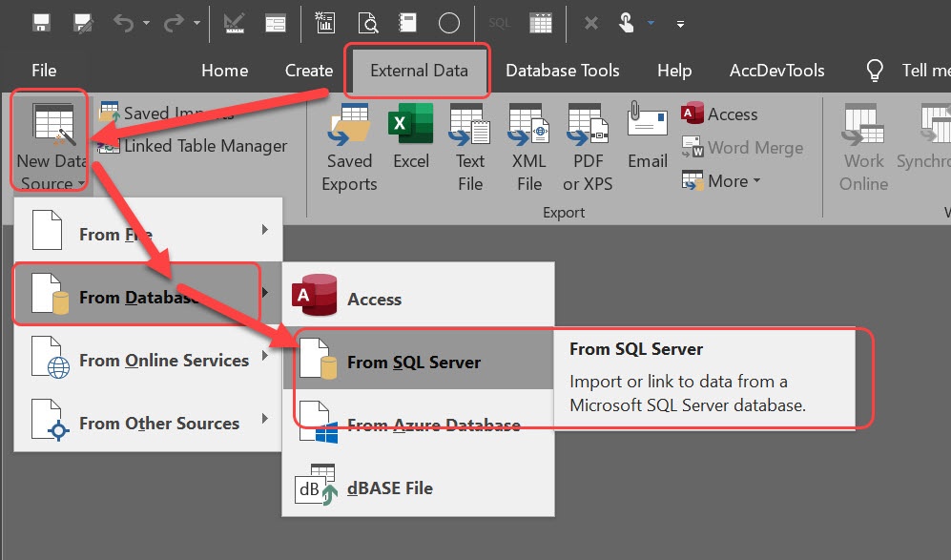Click the Saved Exports icon
The width and height of the screenshot is (951, 560).
pyautogui.click(x=349, y=147)
